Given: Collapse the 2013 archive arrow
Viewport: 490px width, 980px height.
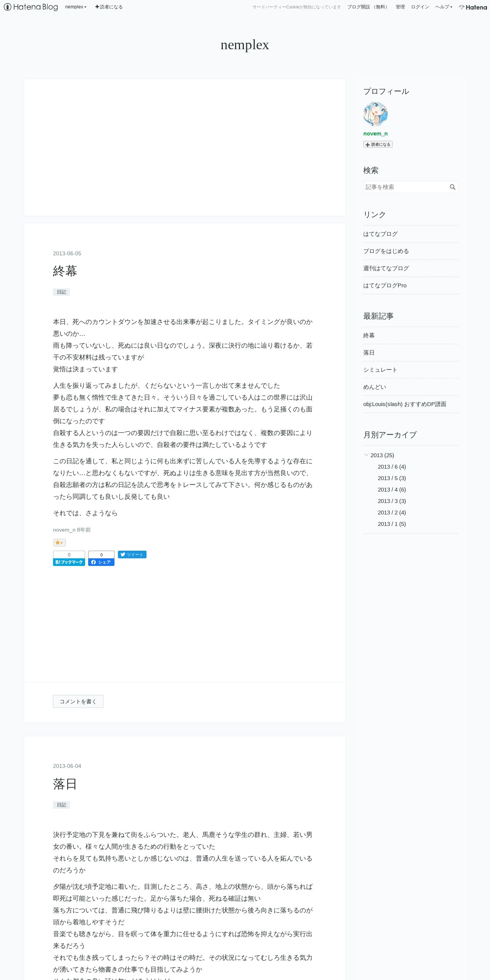Looking at the screenshot, I should pyautogui.click(x=366, y=455).
